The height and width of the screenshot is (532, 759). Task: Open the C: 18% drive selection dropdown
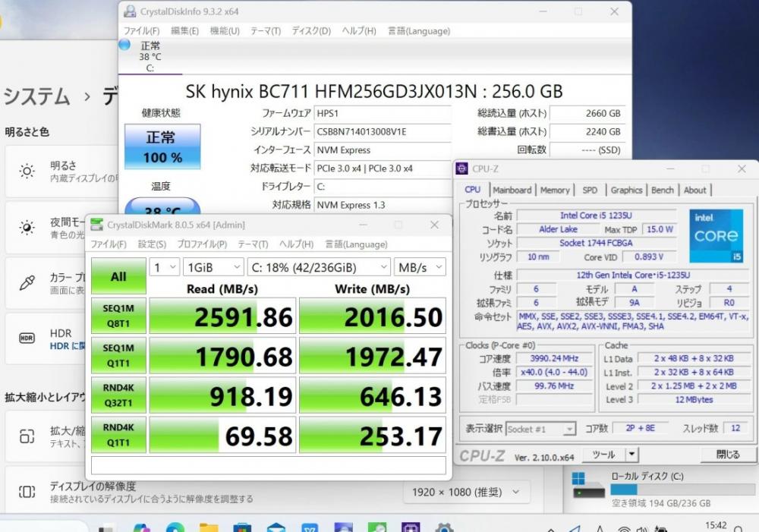(319, 267)
